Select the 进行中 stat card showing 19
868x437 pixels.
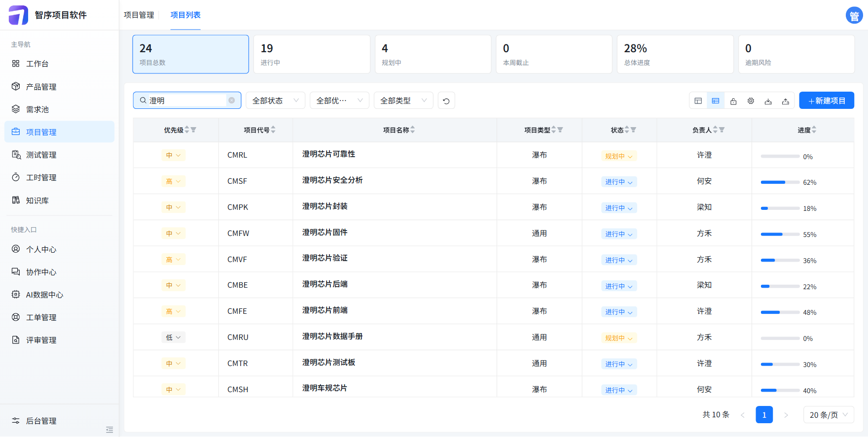312,54
